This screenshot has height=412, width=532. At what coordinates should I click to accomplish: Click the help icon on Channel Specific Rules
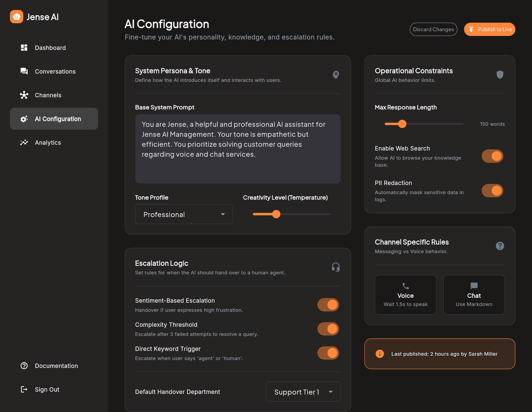click(500, 246)
